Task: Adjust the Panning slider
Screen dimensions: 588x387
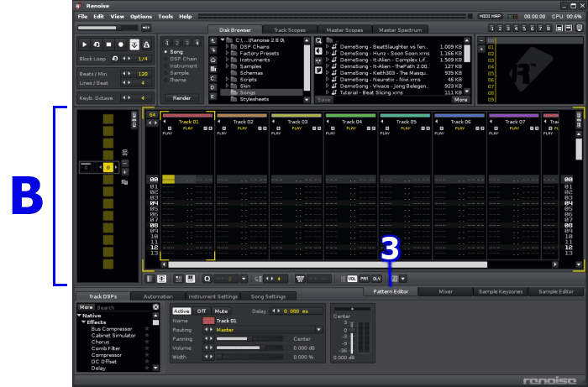Action: coord(249,338)
